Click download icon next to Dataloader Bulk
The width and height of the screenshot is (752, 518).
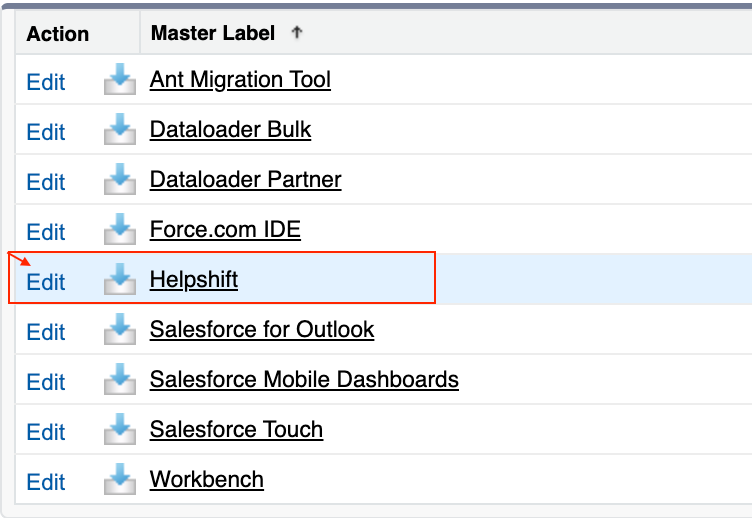[119, 130]
